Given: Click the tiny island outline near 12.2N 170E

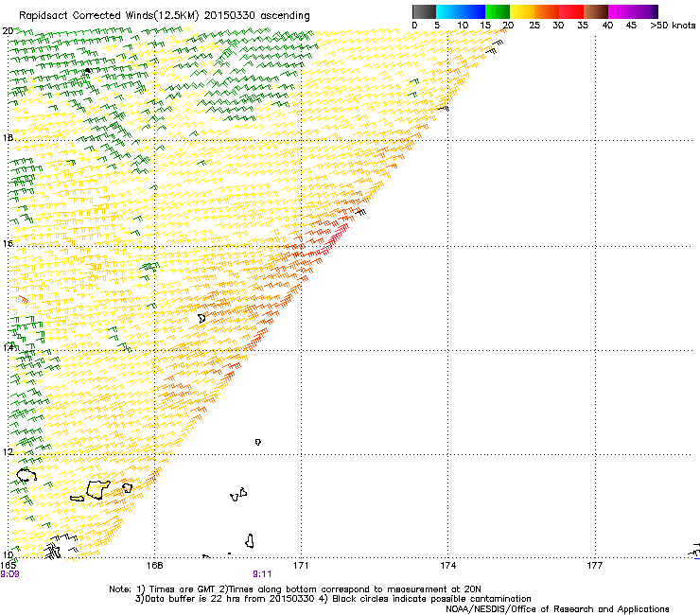Looking at the screenshot, I should [258, 442].
